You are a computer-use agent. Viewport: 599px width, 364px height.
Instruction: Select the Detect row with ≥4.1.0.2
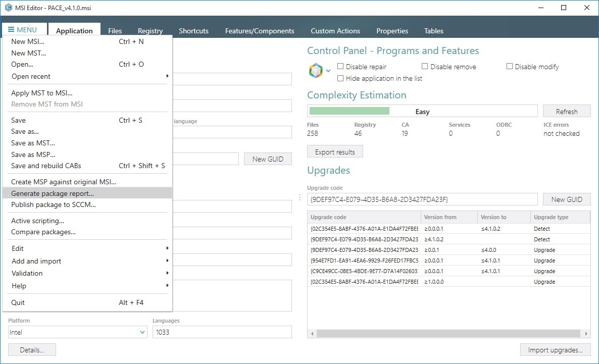pyautogui.click(x=449, y=239)
